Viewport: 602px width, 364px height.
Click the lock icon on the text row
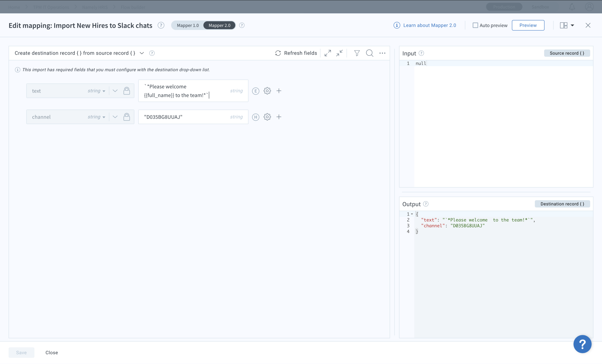127,91
